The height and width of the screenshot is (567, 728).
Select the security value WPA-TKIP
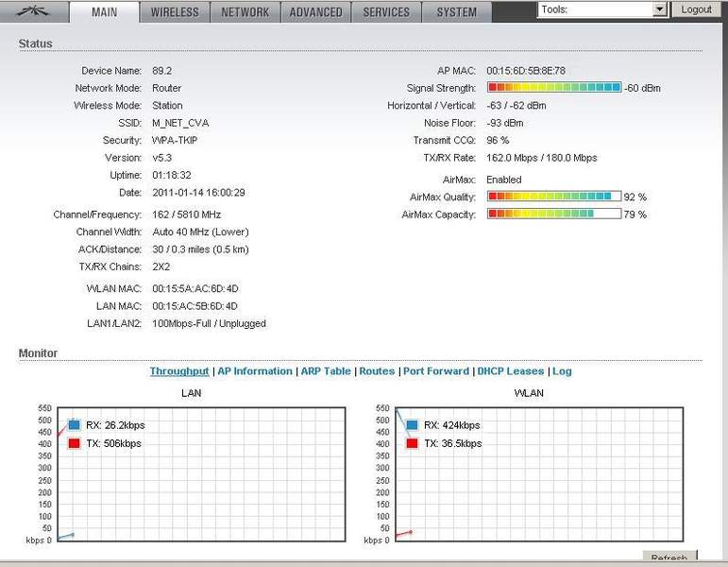175,141
